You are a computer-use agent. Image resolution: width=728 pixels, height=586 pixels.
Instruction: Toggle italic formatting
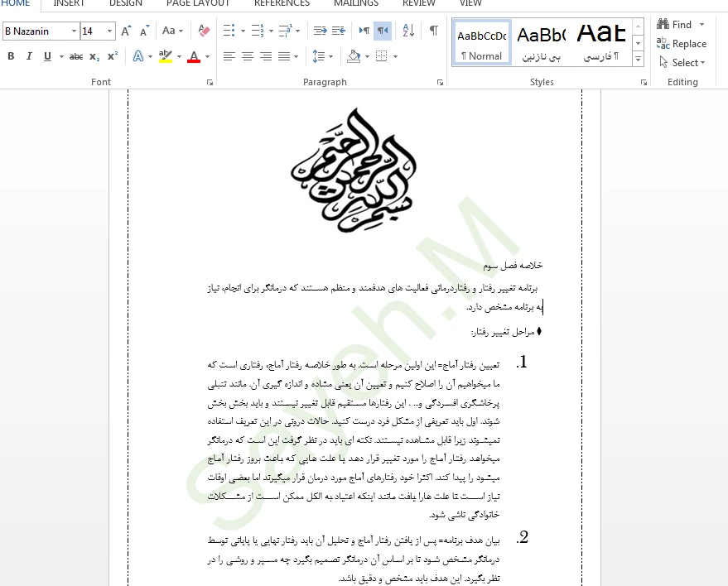pyautogui.click(x=29, y=56)
